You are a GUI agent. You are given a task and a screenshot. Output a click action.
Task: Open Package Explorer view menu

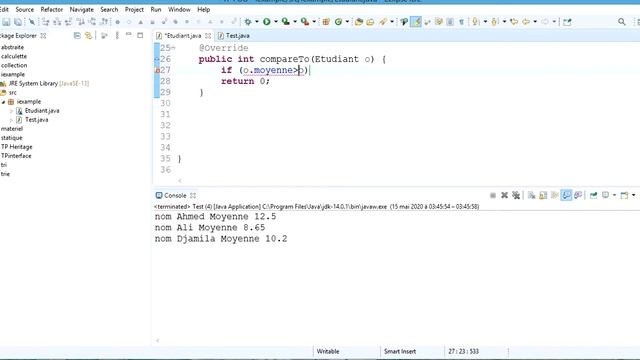[x=117, y=36]
